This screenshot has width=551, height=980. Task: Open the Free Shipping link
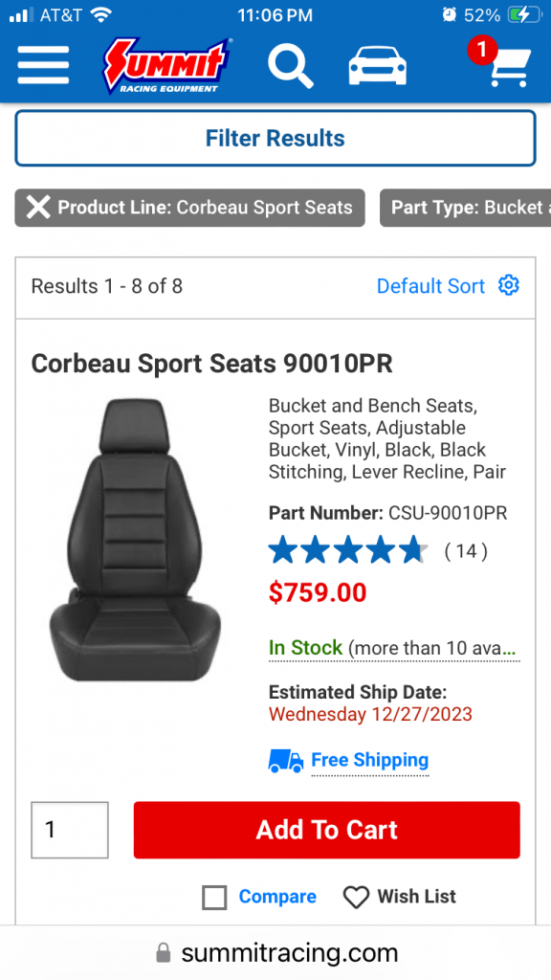pos(370,761)
